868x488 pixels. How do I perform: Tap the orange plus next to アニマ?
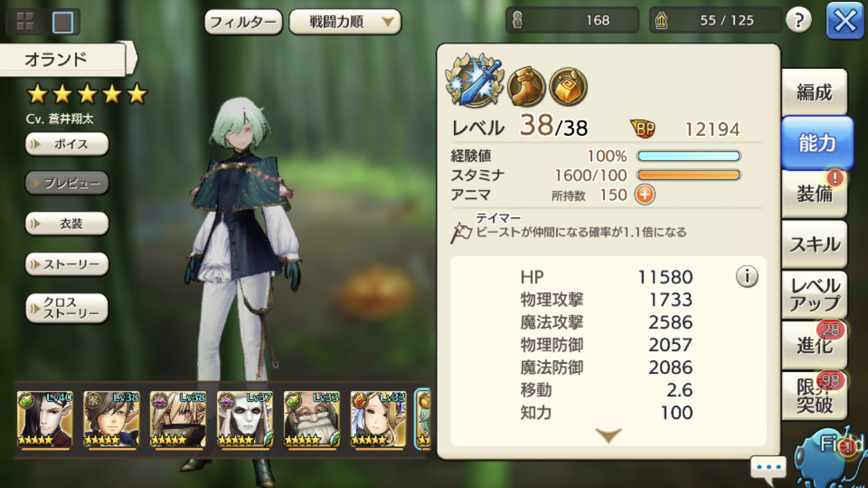tap(645, 195)
